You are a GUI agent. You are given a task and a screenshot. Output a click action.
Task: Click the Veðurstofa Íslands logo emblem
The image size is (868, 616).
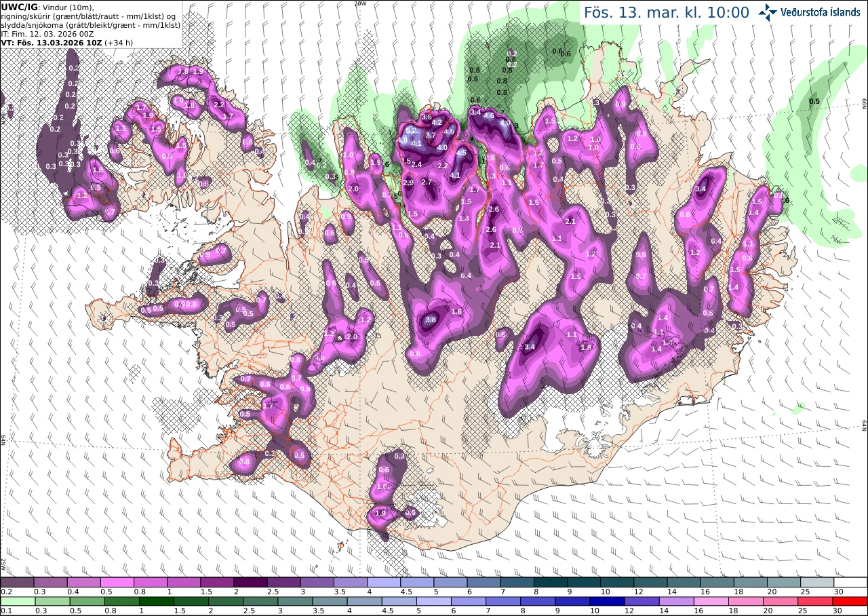pos(768,11)
